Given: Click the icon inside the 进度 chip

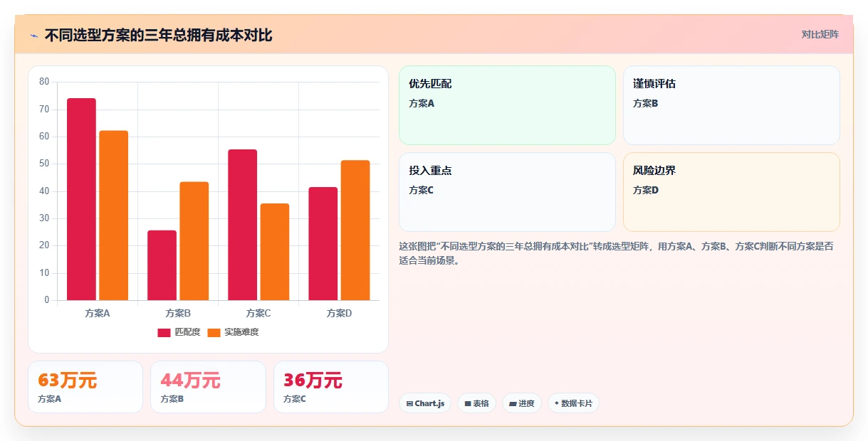Looking at the screenshot, I should click(513, 403).
